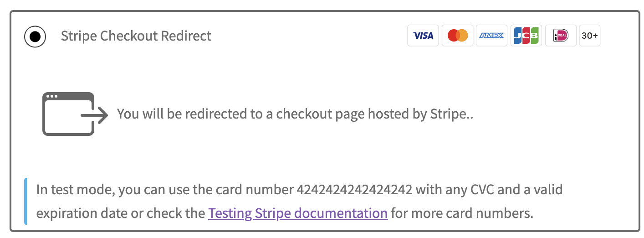This screenshot has width=644, height=238.
Task: Click the redirect to Stripe checkout message
Action: pyautogui.click(x=295, y=114)
